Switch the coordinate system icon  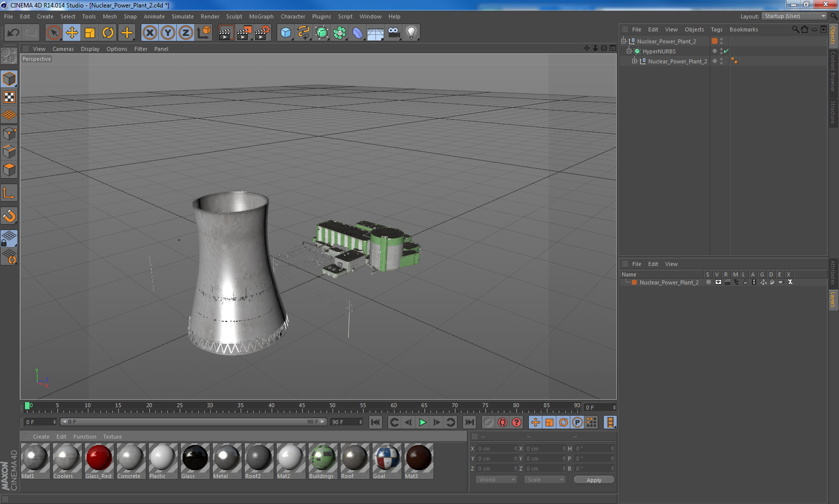pyautogui.click(x=204, y=33)
